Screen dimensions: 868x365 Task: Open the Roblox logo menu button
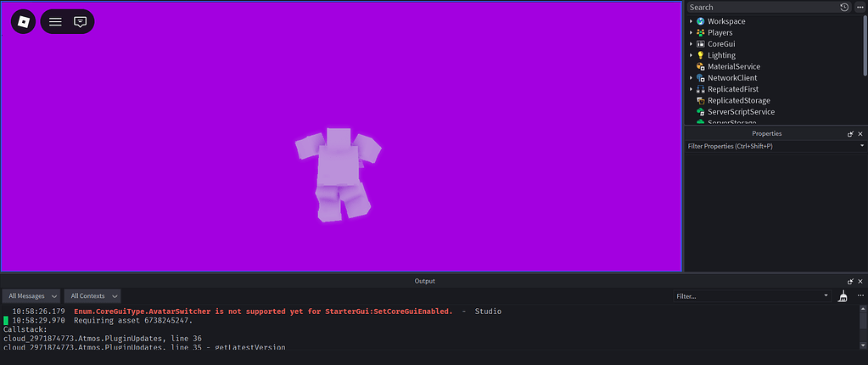click(23, 21)
